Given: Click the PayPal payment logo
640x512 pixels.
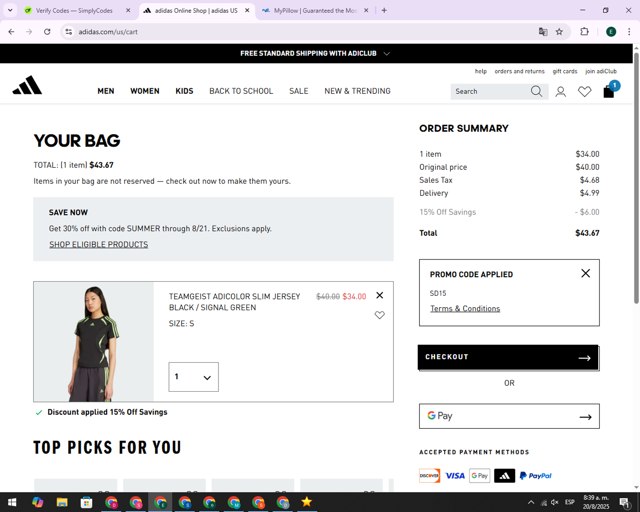Looking at the screenshot, I should [536, 476].
